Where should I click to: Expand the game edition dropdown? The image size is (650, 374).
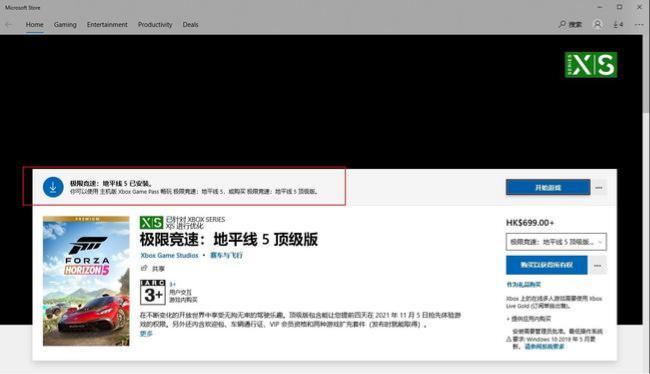[556, 242]
